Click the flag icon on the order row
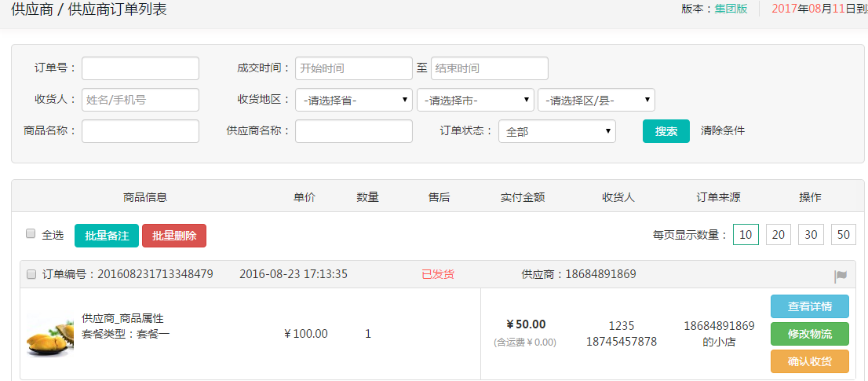The image size is (868, 381). [841, 276]
